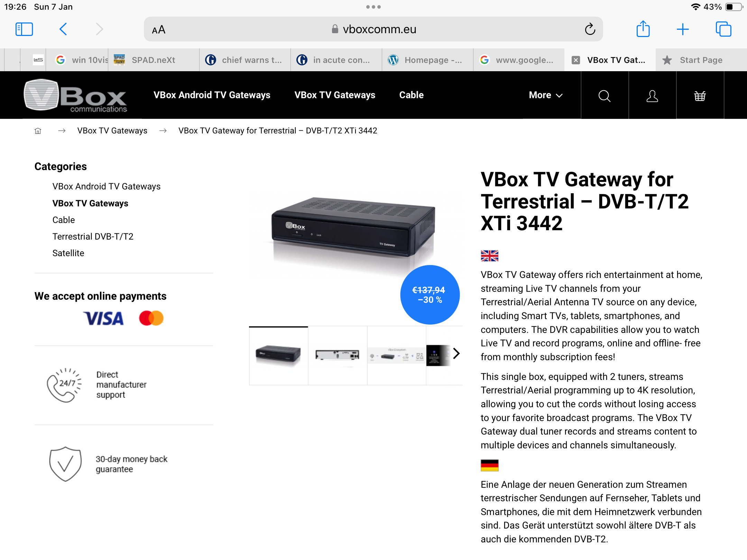
Task: Close the VBox TV Gateway tab
Action: 576,60
